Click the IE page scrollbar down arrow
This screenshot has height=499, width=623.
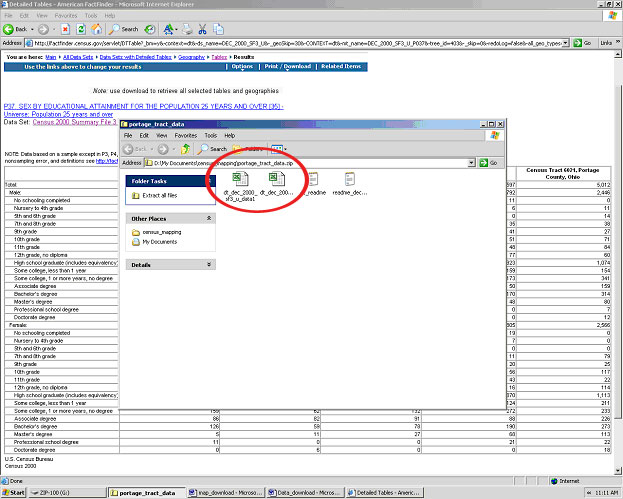pyautogui.click(x=618, y=471)
